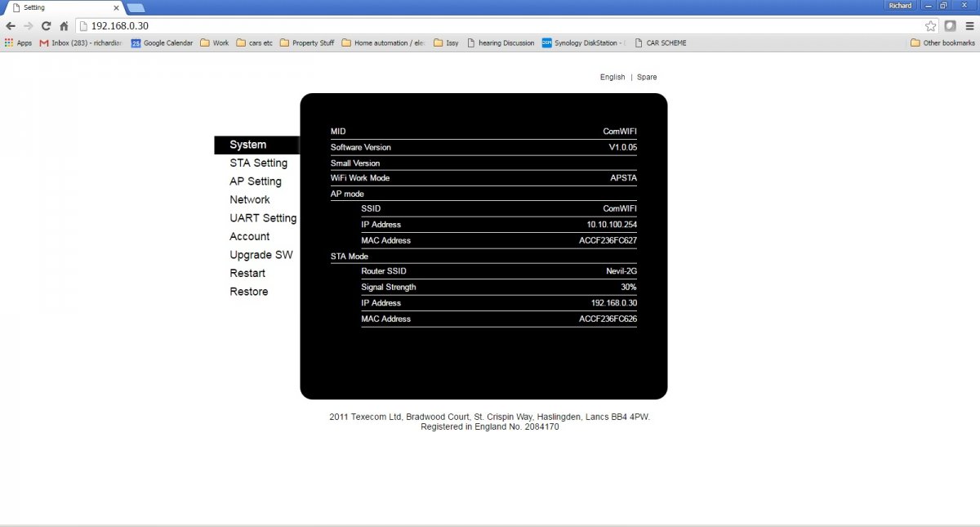The image size is (980, 527).
Task: Click the browser back arrow
Action: (11, 26)
